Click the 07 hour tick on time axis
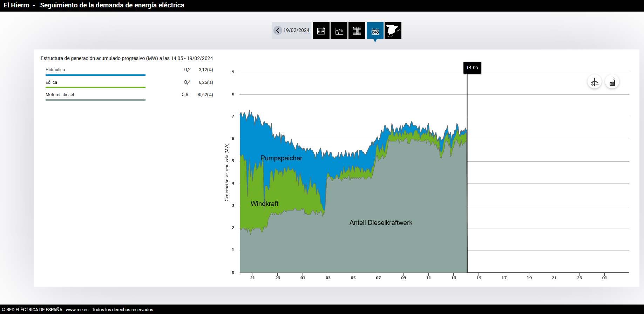This screenshot has width=644, height=314. [378, 278]
